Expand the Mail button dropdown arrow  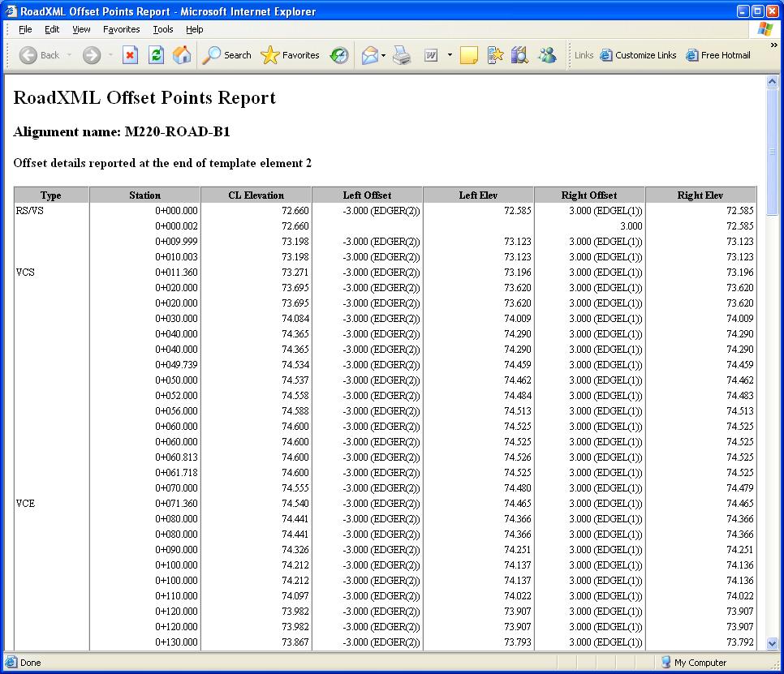(x=383, y=55)
